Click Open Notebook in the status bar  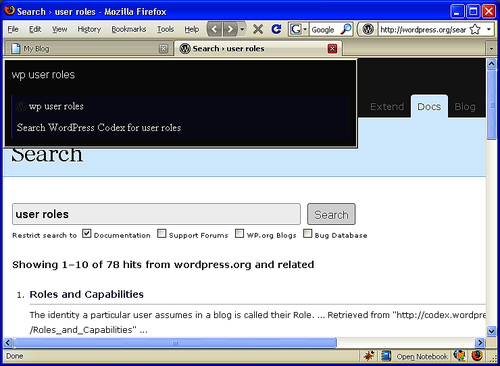click(x=422, y=356)
